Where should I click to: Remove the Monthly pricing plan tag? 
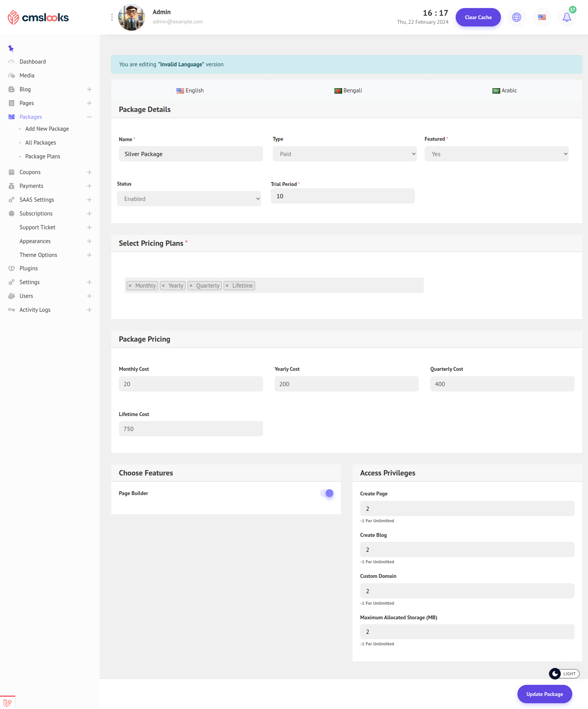pos(130,286)
